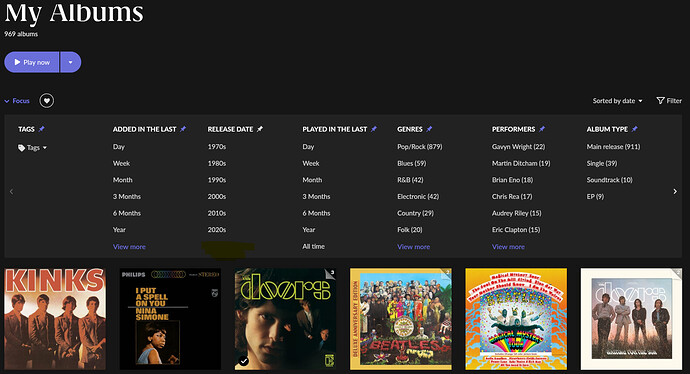Image resolution: width=690 pixels, height=374 pixels.
Task: Filter by performer Audrey Riley (15)
Action: [517, 213]
